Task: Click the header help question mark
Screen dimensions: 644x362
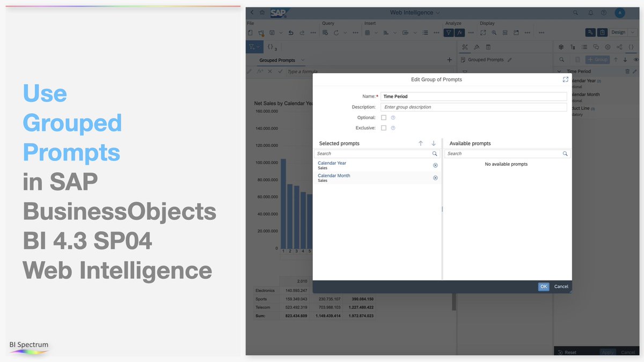Action: [x=604, y=12]
